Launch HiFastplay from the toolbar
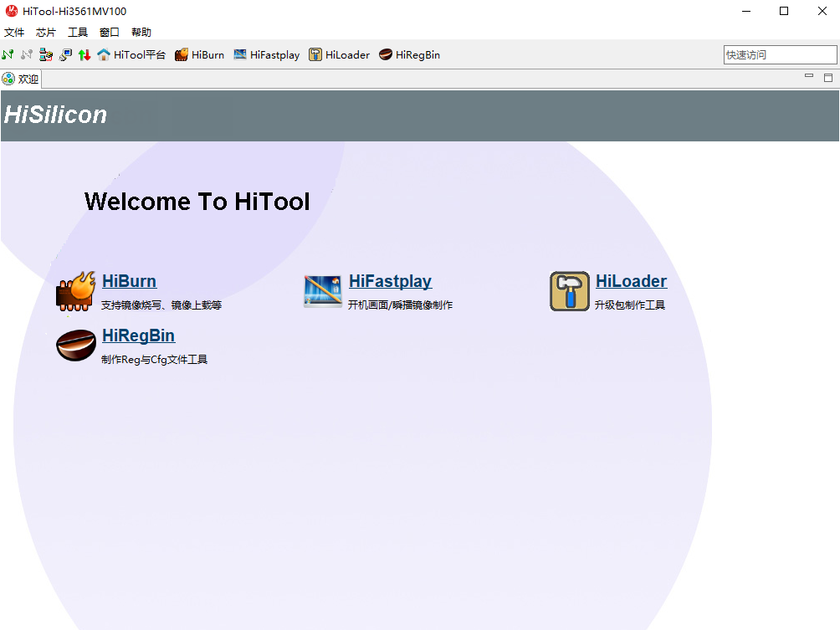 [266, 54]
